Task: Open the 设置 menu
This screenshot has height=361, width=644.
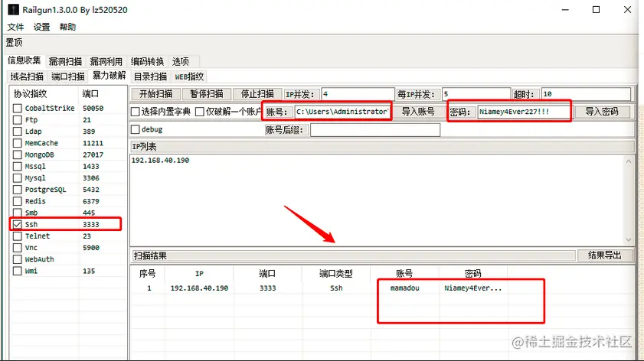Action: (41, 27)
